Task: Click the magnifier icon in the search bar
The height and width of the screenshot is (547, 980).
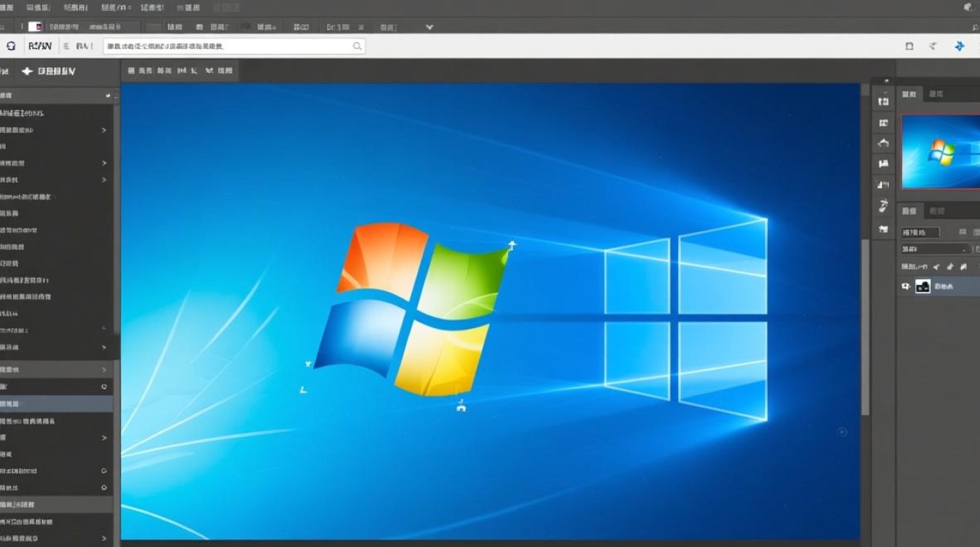Action: (357, 45)
